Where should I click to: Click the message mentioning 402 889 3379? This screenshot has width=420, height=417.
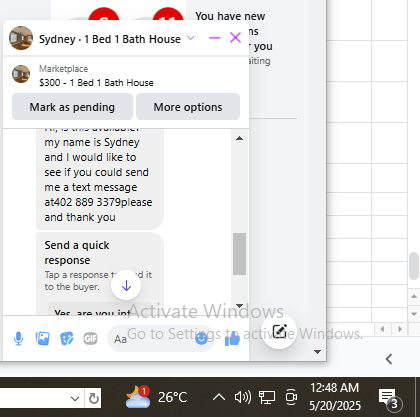click(100, 179)
